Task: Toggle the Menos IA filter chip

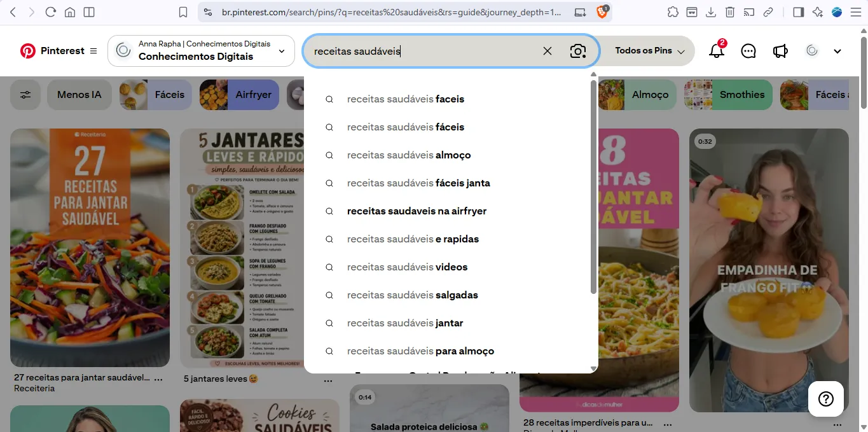Action: 79,95
